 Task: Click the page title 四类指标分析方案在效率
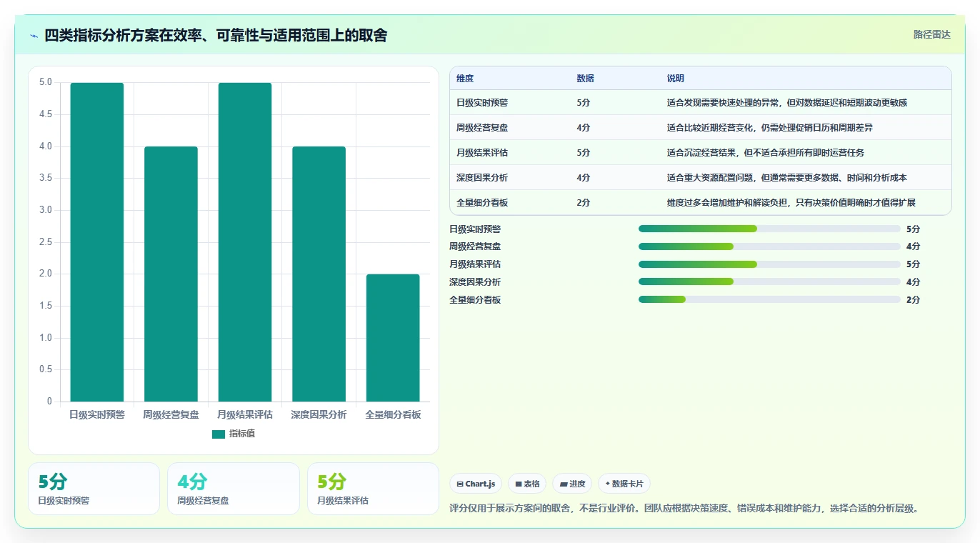pyautogui.click(x=216, y=35)
